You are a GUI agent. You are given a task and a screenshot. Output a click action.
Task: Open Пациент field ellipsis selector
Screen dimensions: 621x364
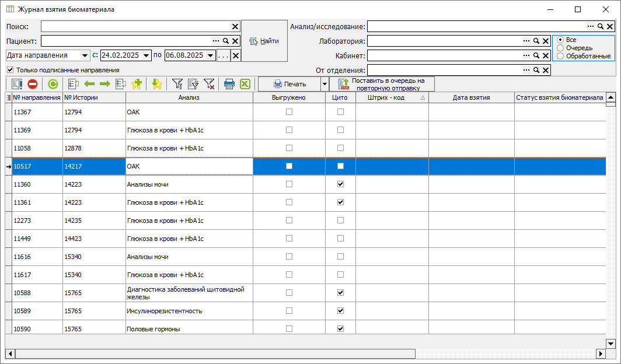[216, 41]
